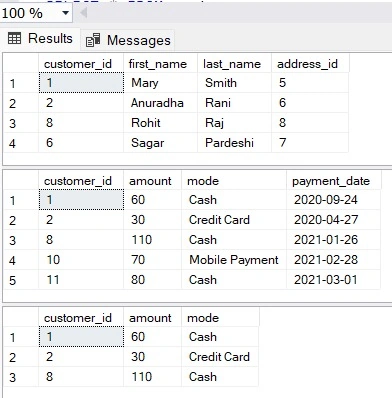Click the Messages tab icon
The image size is (392, 398).
pos(93,40)
